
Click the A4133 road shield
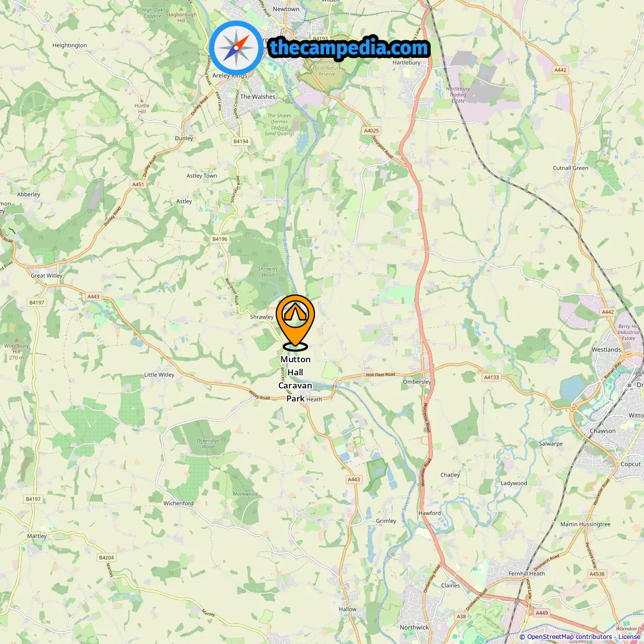[492, 377]
